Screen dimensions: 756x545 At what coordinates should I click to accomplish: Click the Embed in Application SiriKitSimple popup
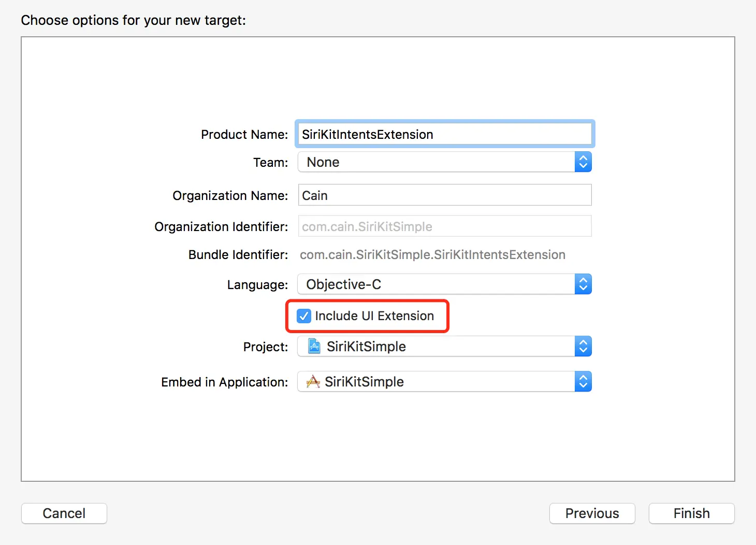click(436, 382)
